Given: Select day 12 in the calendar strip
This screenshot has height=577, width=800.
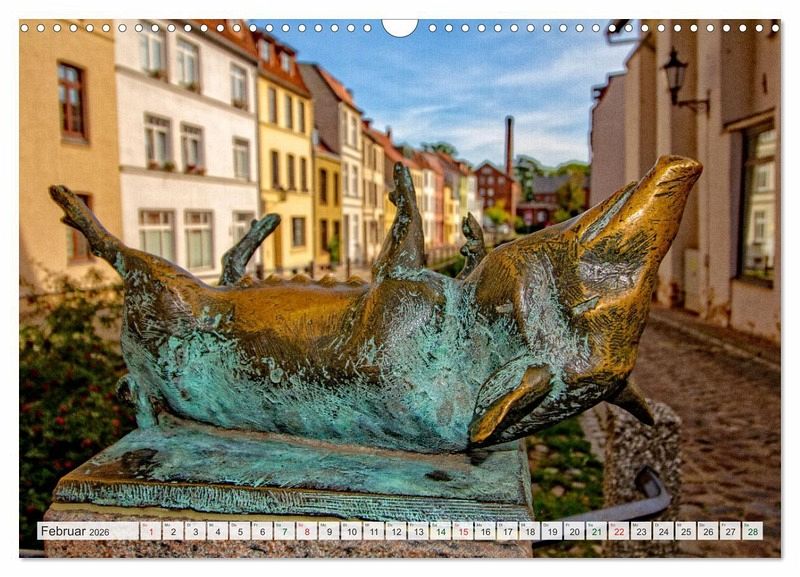Looking at the screenshot, I should coord(396,531).
